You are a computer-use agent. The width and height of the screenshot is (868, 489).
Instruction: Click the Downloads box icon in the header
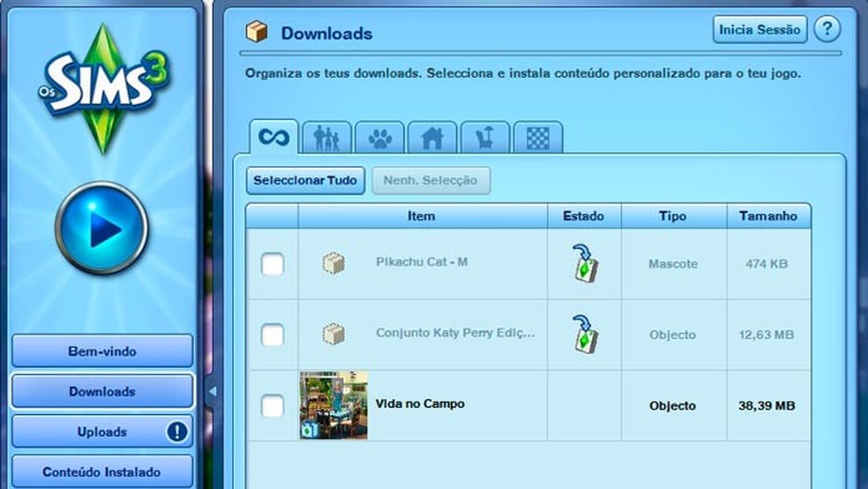click(257, 32)
